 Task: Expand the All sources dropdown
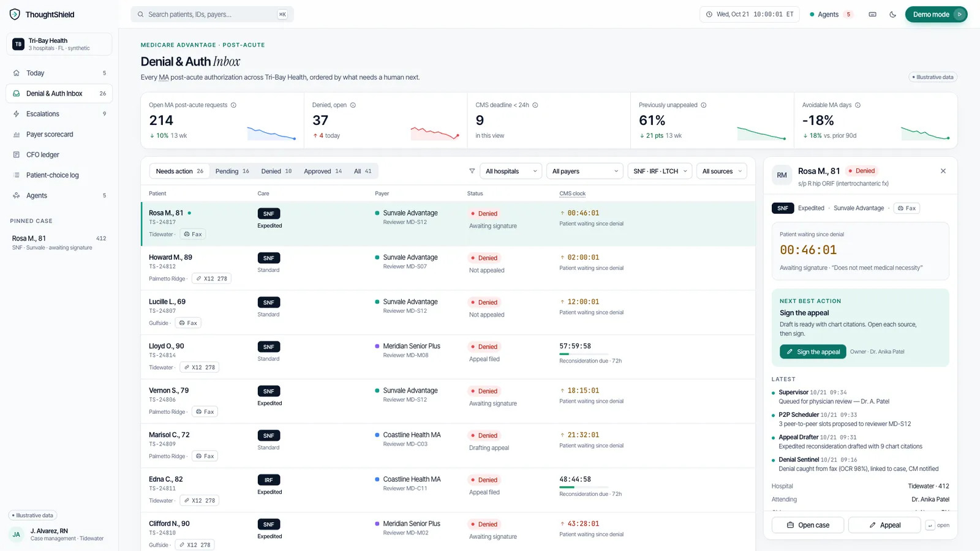[722, 171]
